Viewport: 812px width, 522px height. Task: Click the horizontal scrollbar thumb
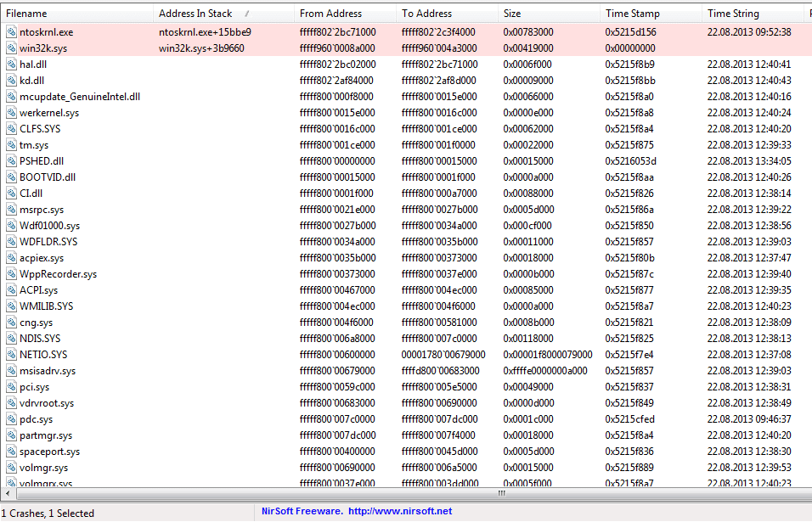414,493
